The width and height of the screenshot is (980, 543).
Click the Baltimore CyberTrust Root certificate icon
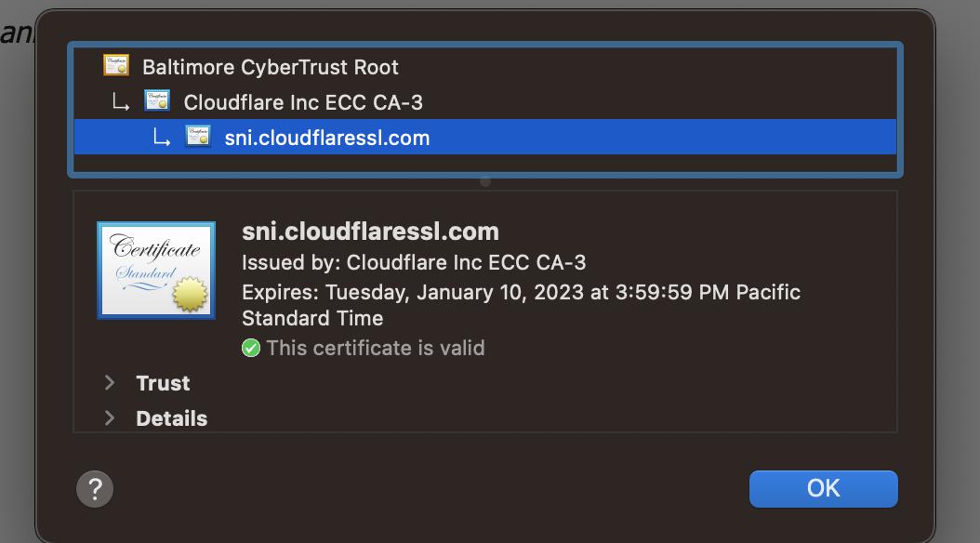tap(116, 66)
